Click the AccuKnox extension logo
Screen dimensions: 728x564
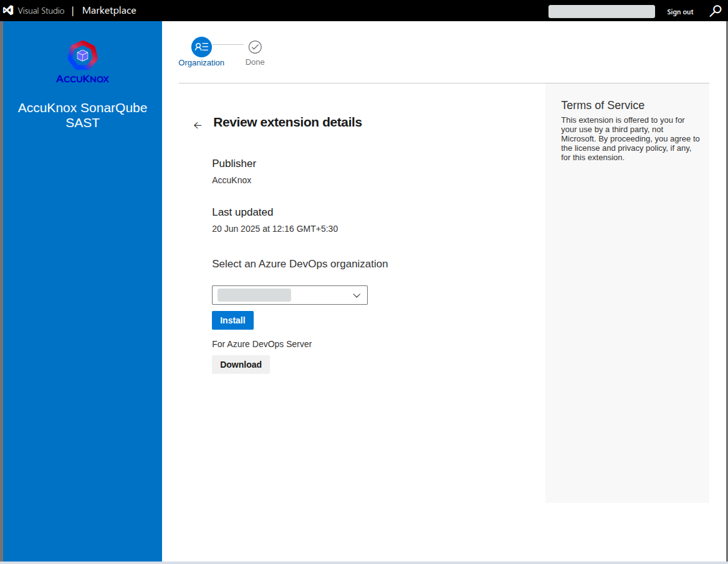coord(83,62)
